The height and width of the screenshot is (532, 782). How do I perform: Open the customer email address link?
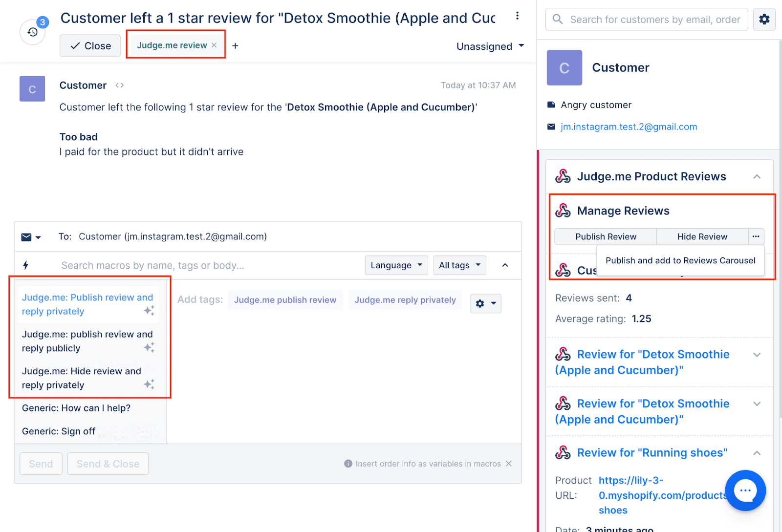point(629,127)
